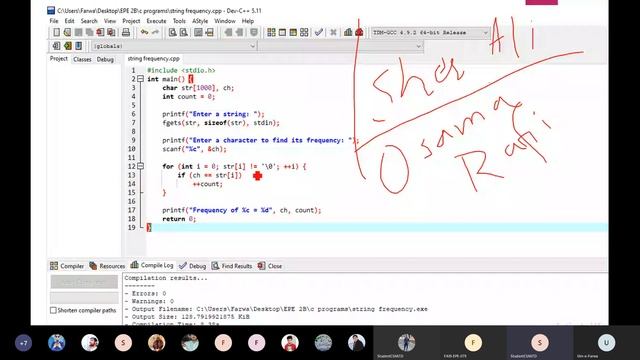
Task: Click the 'U' participant avatar
Action: click(x=606, y=343)
